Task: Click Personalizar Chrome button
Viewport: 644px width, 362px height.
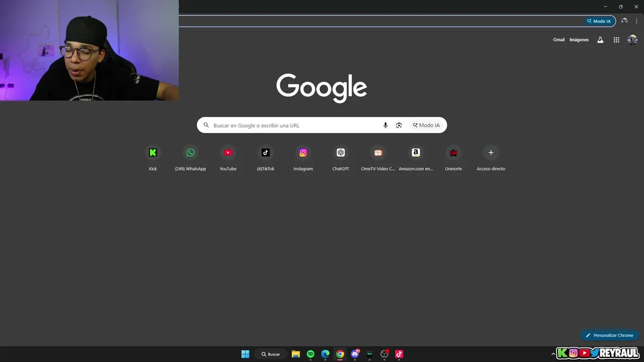Action: [x=609, y=335]
